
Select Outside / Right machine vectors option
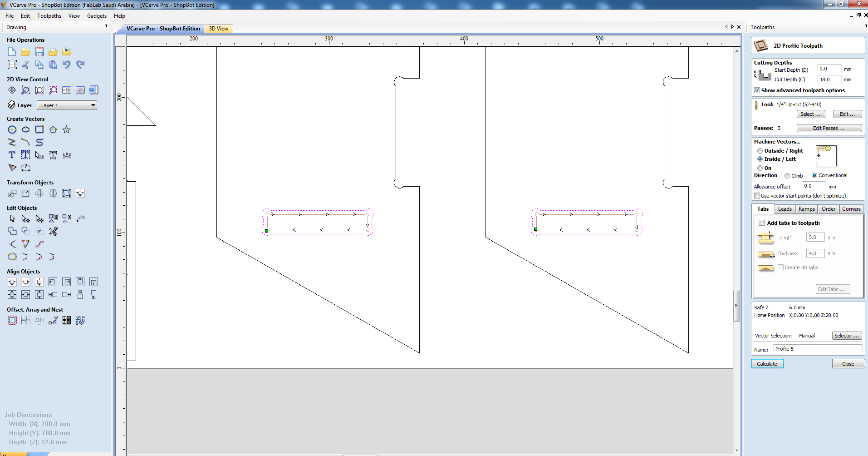[x=760, y=151]
